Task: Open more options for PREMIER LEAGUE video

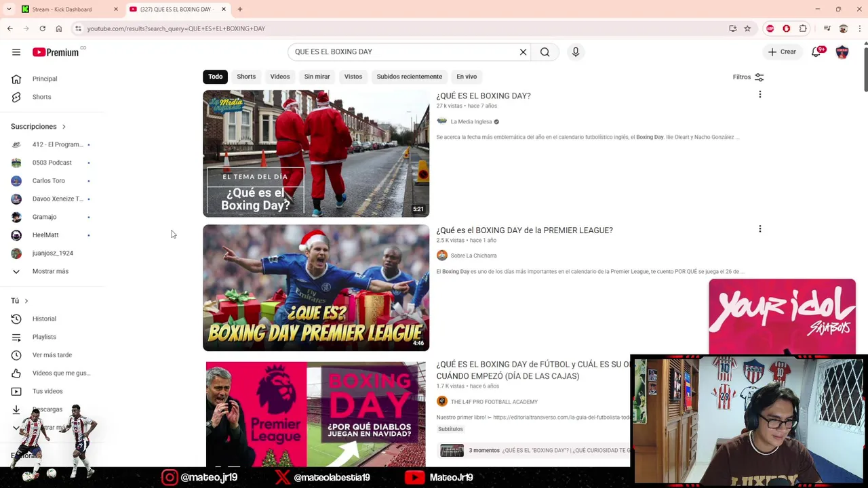Action: pyautogui.click(x=760, y=229)
